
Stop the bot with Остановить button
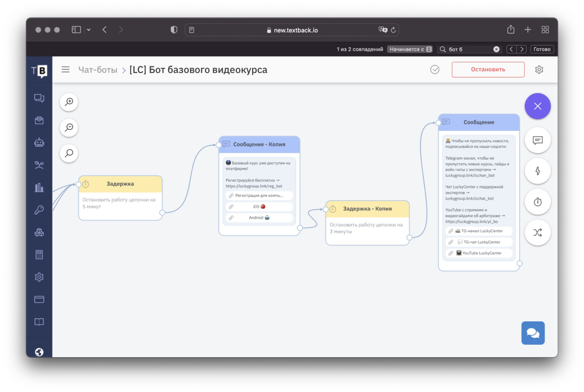coord(488,70)
